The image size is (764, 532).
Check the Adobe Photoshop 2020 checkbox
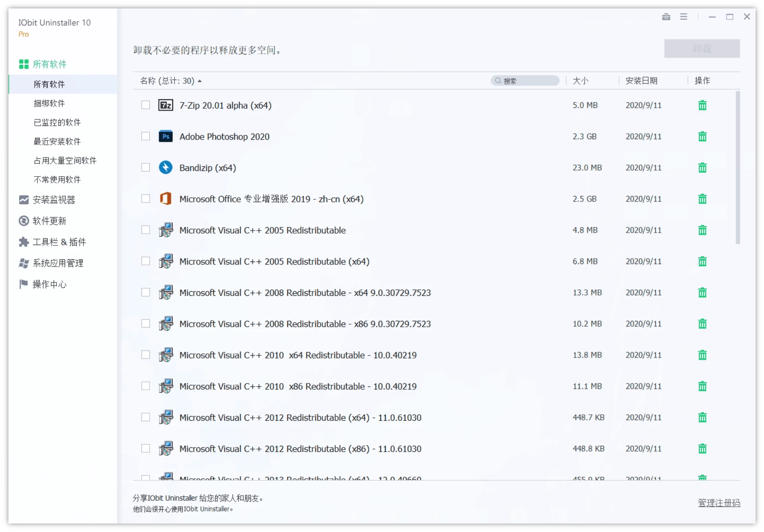point(145,136)
